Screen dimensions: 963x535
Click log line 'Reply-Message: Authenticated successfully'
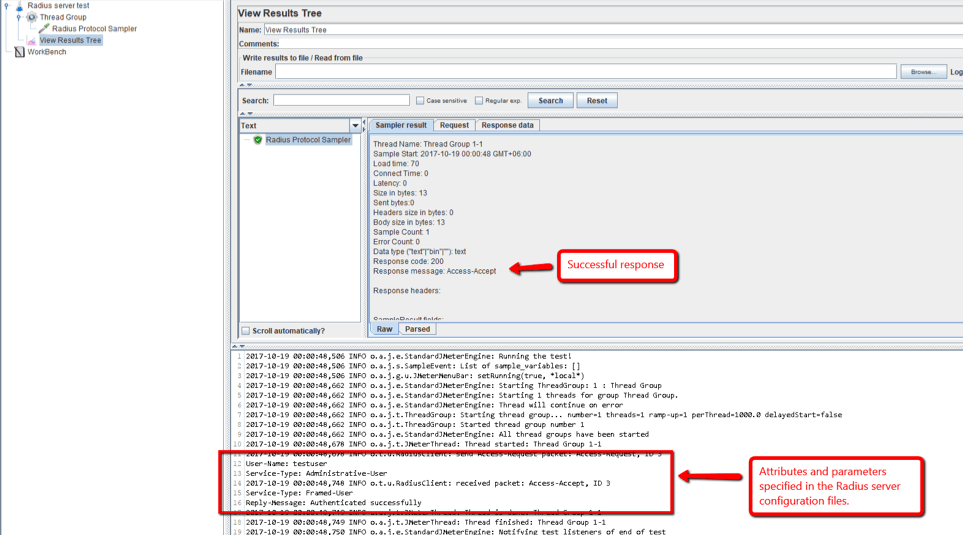pyautogui.click(x=333, y=503)
